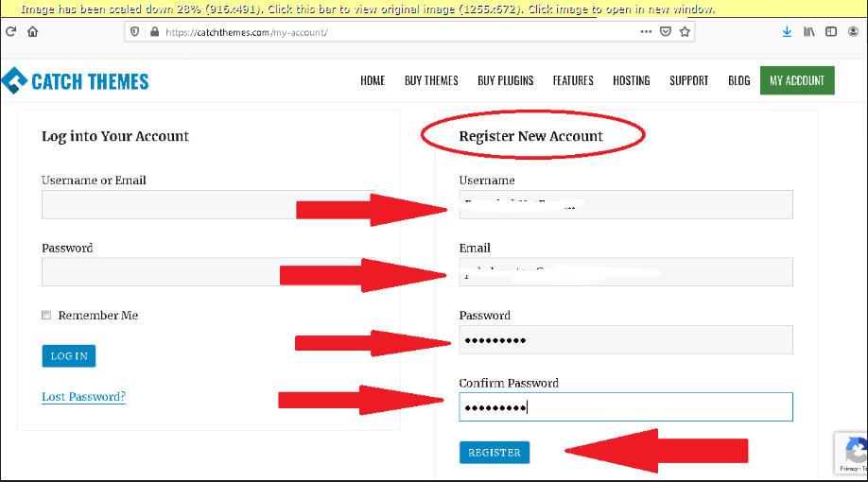Reload the page with the refresh icon

[10, 31]
